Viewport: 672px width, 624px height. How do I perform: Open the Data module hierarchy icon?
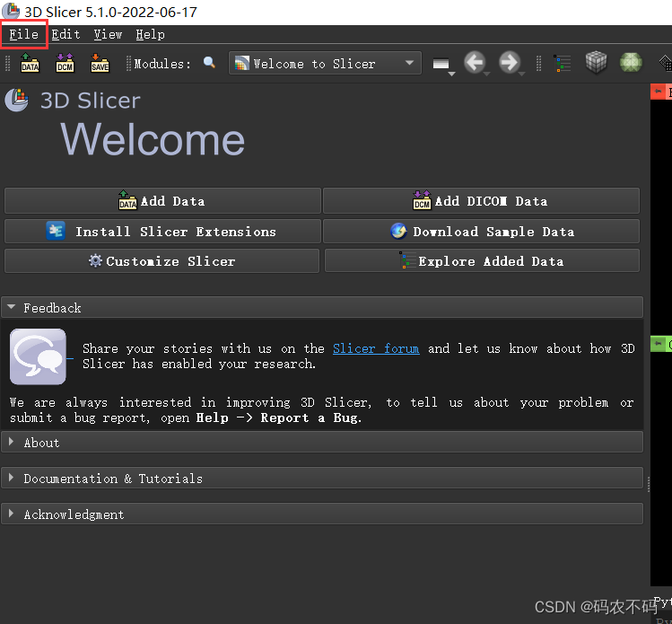pos(563,64)
